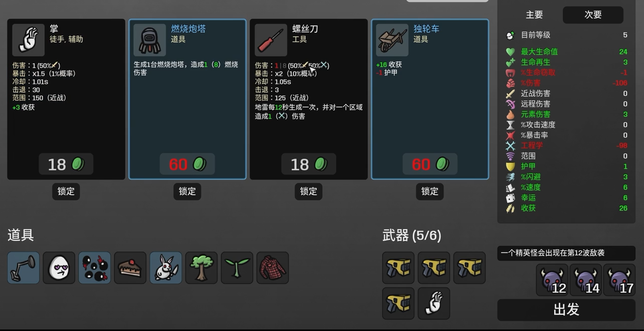The height and width of the screenshot is (331, 644).
Task: Select the egg item with heart glasses
Action: 59,268
